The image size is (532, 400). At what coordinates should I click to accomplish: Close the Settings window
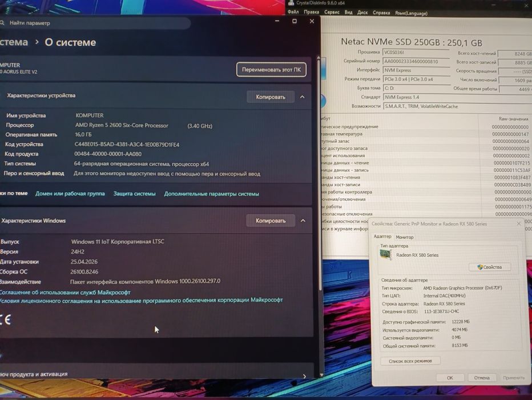(x=312, y=21)
